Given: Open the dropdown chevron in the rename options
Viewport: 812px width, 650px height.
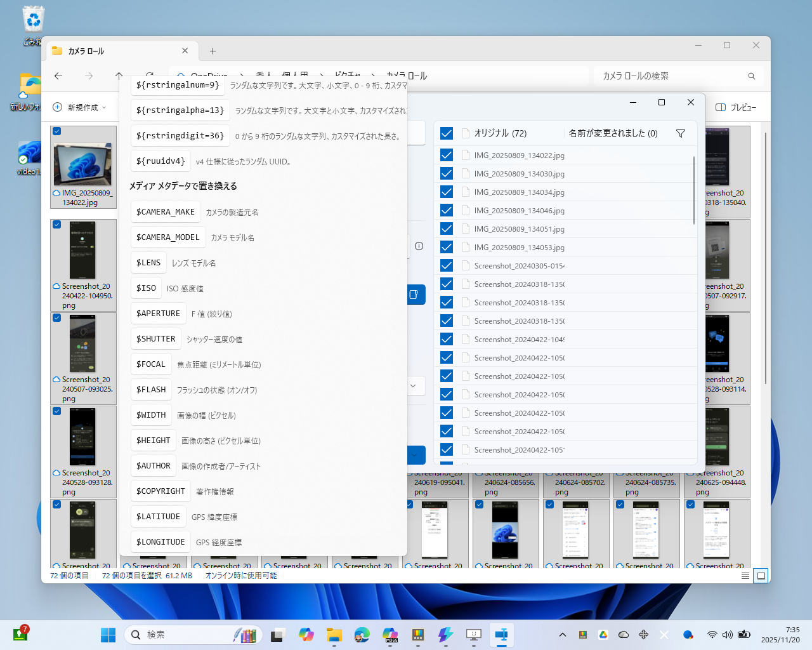Looking at the screenshot, I should pyautogui.click(x=413, y=386).
